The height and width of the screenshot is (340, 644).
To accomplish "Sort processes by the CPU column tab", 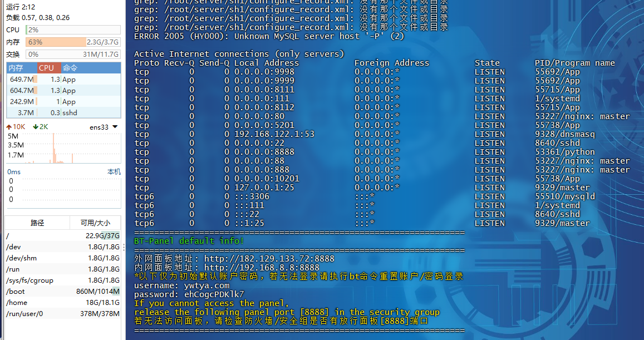I will pos(50,68).
